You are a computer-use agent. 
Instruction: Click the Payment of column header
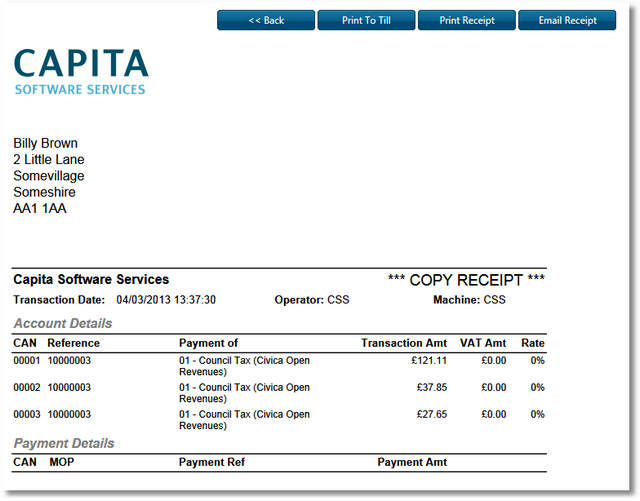pyautogui.click(x=208, y=343)
